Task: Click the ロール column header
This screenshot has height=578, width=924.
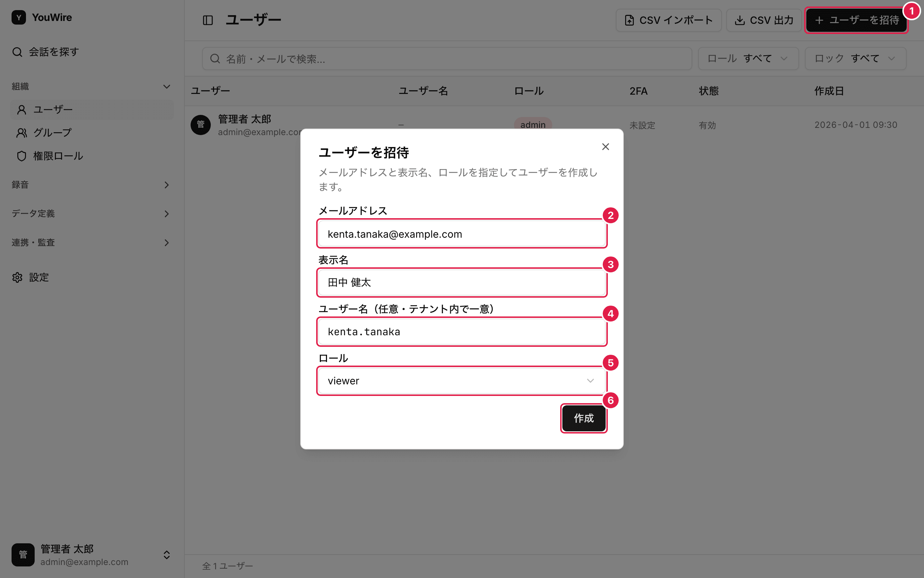Action: pyautogui.click(x=529, y=91)
